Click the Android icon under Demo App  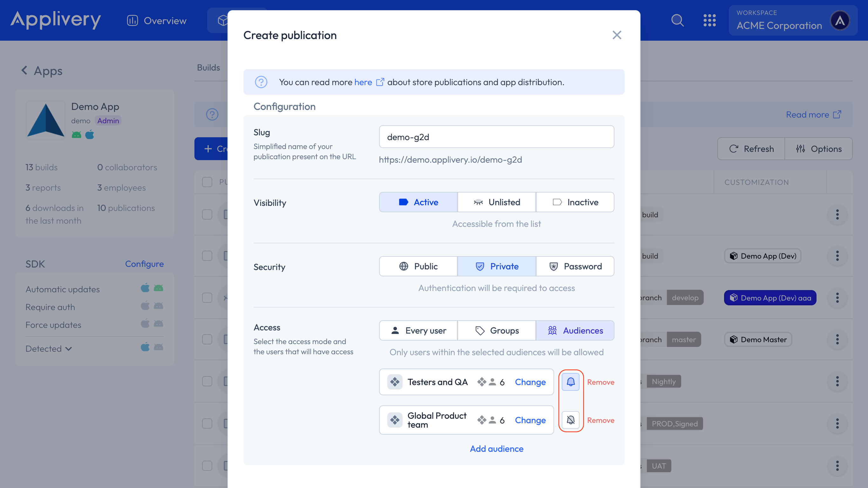(x=76, y=134)
